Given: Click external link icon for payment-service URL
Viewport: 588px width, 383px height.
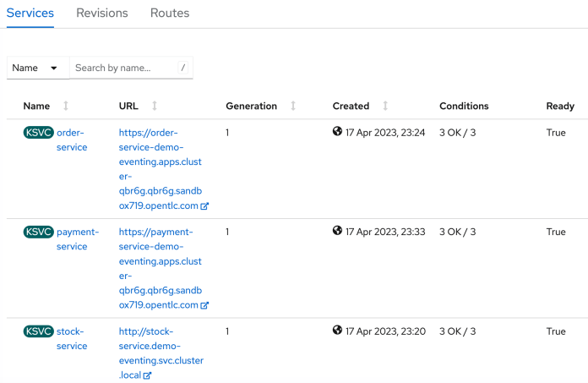Looking at the screenshot, I should [x=204, y=305].
